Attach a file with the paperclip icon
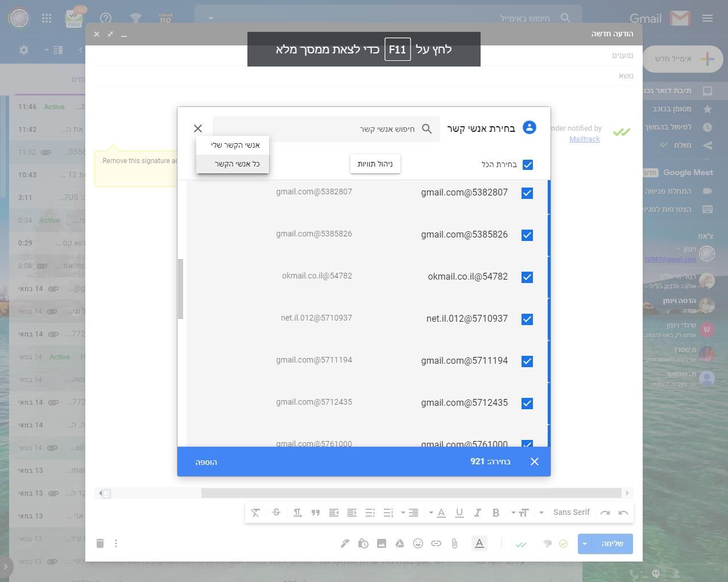Image resolution: width=728 pixels, height=582 pixels. [x=454, y=543]
